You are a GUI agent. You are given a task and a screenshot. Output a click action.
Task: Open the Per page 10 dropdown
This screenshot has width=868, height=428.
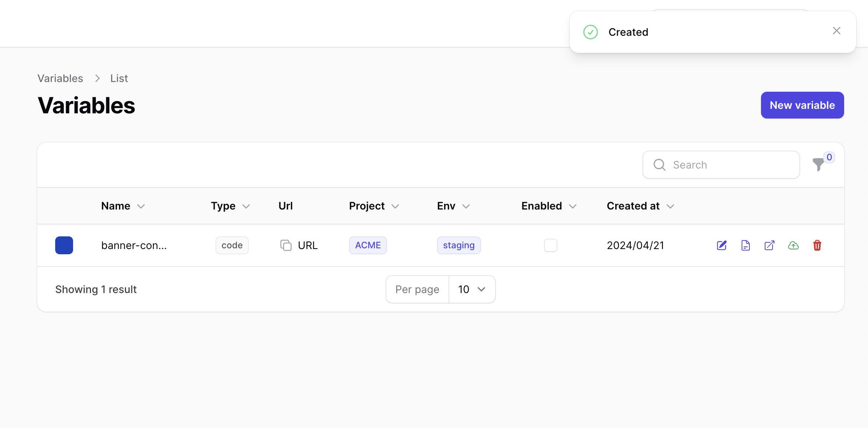point(472,289)
